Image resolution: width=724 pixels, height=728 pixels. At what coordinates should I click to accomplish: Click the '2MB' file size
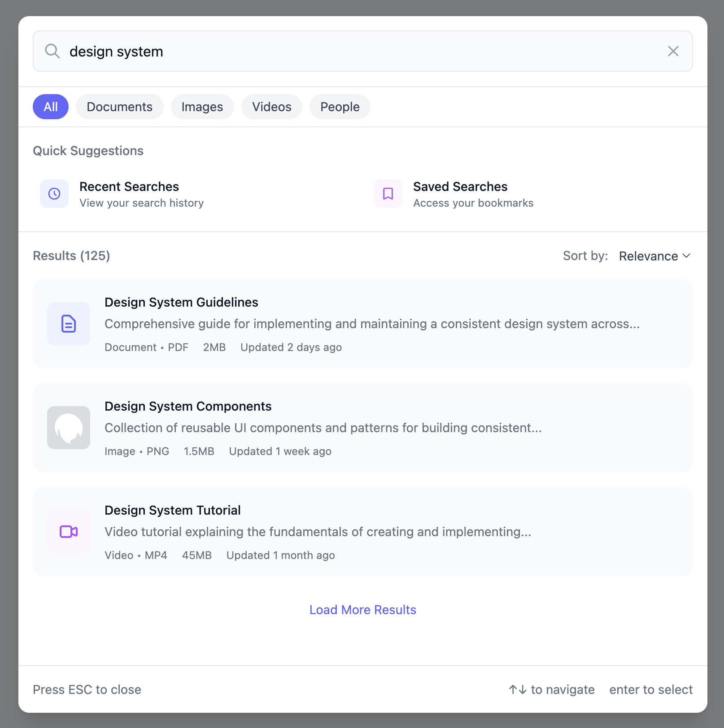point(214,347)
